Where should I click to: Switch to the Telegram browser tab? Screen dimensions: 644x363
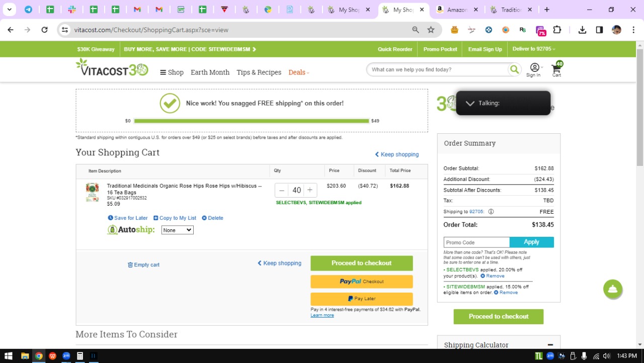28,10
